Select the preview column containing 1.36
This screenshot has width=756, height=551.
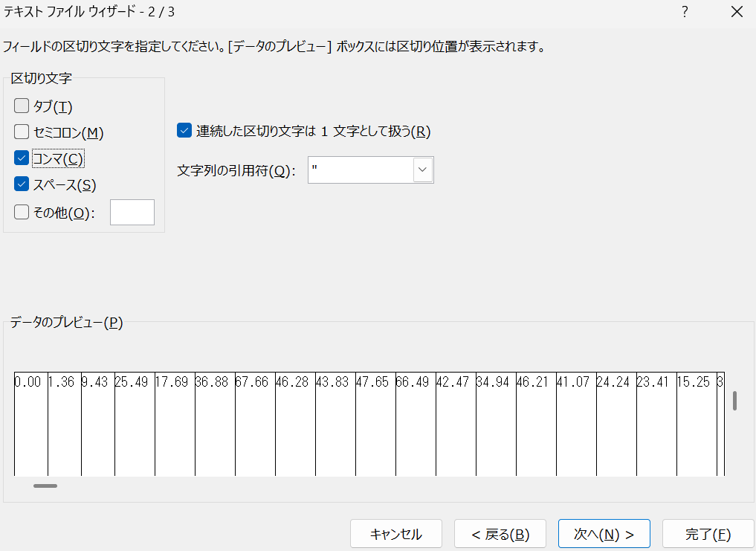(x=65, y=424)
